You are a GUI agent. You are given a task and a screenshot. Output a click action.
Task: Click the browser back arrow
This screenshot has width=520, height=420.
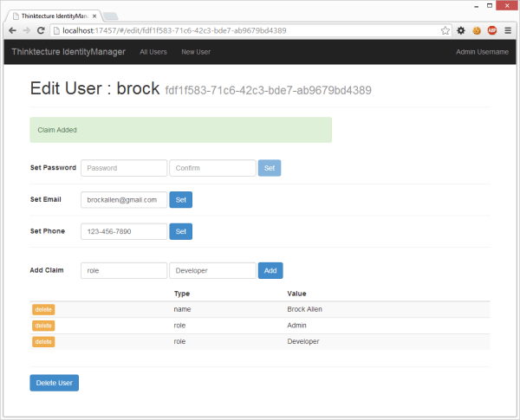coord(12,29)
